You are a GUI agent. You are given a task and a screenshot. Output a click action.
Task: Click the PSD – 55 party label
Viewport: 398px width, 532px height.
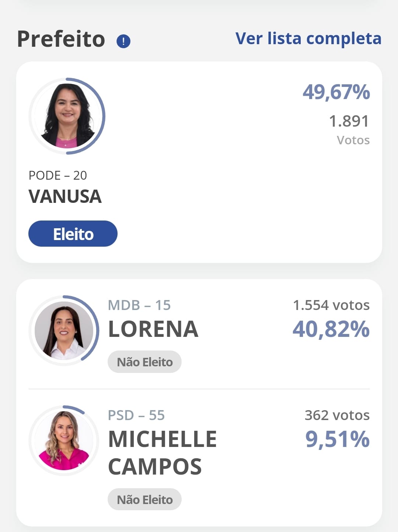(136, 415)
